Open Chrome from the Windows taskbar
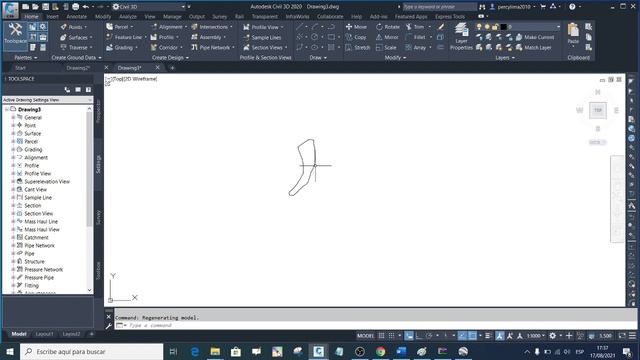 pos(380,351)
